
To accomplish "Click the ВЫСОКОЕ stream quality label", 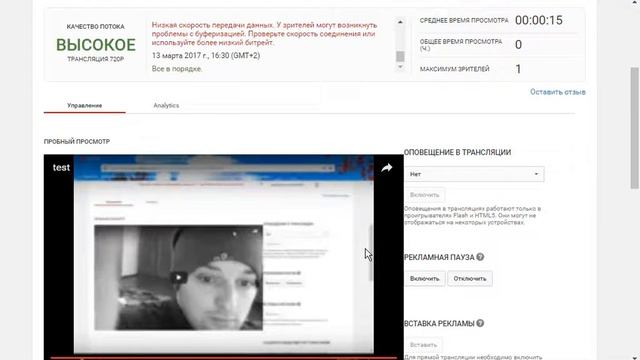I will click(x=96, y=44).
